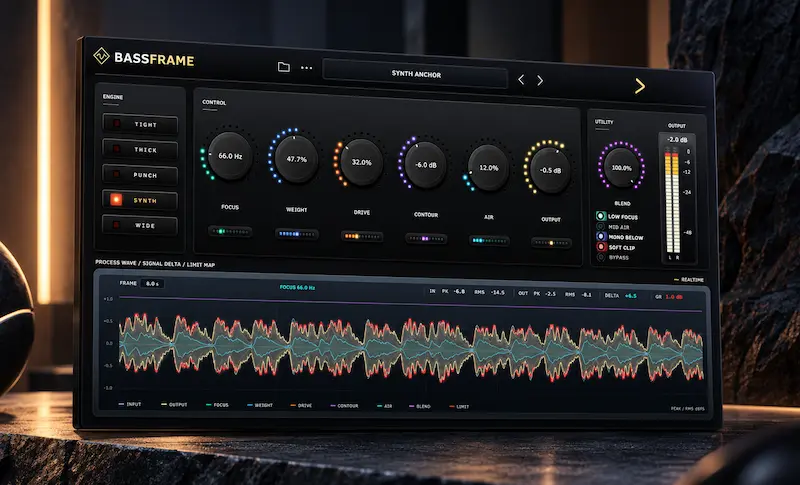Click the LED strip under Contour
The width and height of the screenshot is (800, 485).
coord(426,239)
